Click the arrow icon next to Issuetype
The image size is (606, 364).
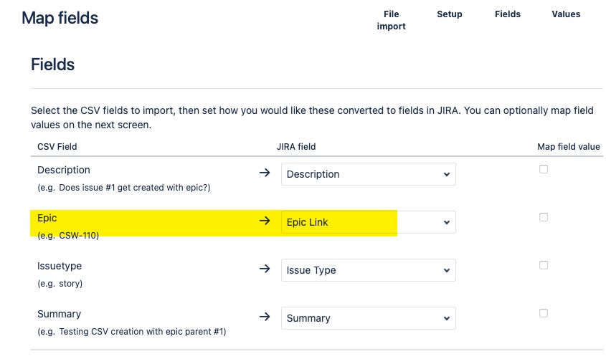click(x=265, y=269)
